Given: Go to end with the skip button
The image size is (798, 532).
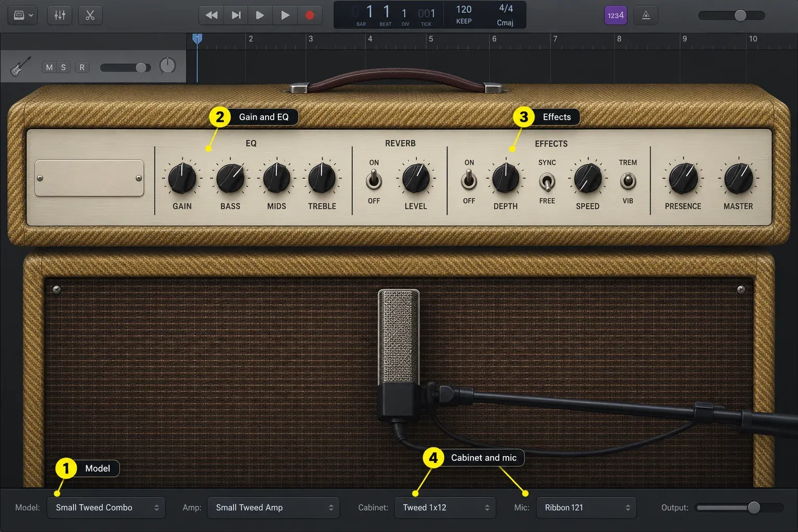Looking at the screenshot, I should click(x=236, y=15).
